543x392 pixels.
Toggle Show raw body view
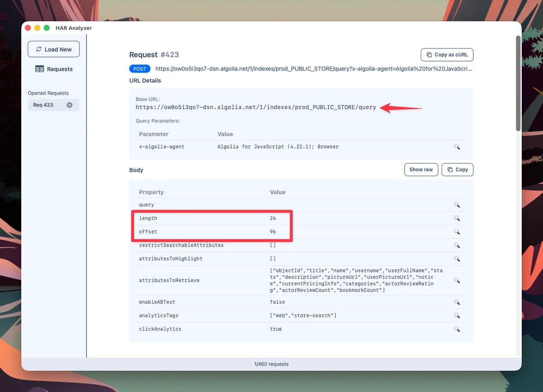421,170
